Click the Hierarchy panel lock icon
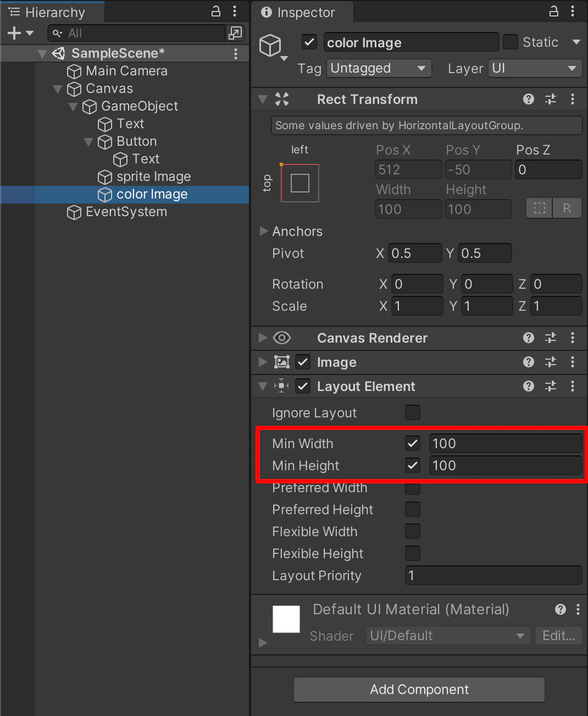 216,11
